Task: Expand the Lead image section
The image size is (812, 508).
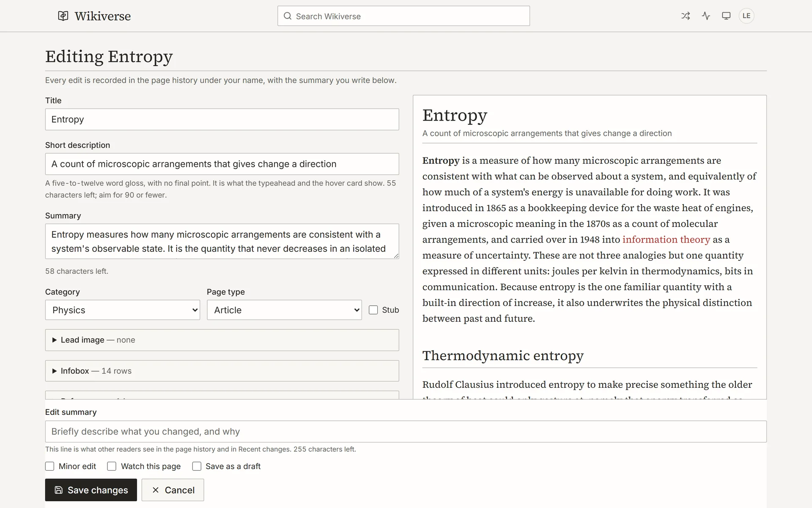Action: (222, 340)
